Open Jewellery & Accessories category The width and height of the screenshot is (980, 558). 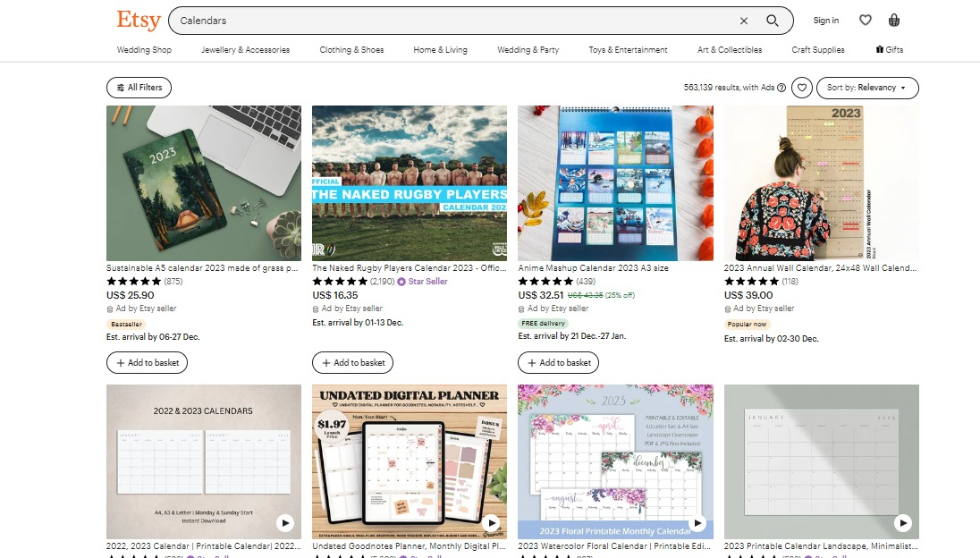[246, 49]
